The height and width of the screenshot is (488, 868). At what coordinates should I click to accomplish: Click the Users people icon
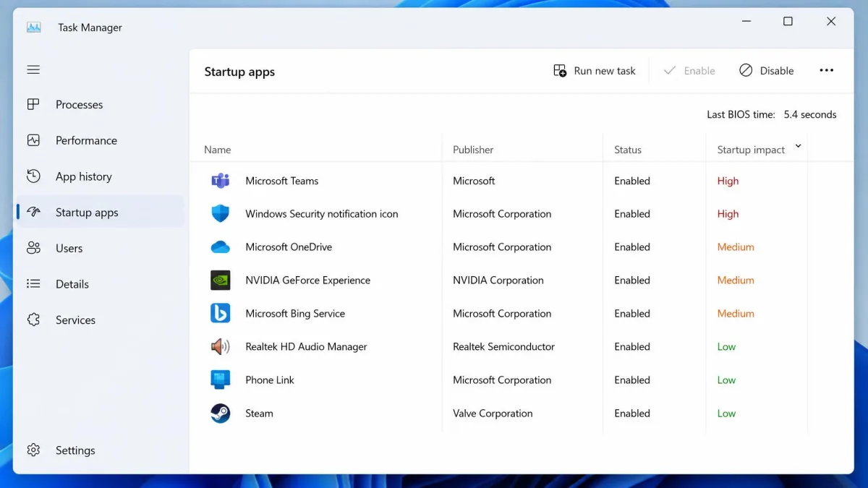point(33,248)
